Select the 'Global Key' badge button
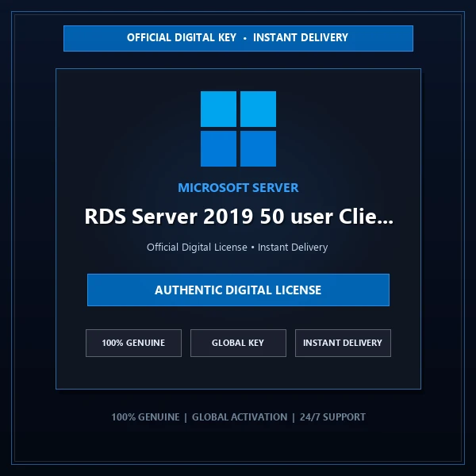The image size is (476, 476). tap(238, 343)
